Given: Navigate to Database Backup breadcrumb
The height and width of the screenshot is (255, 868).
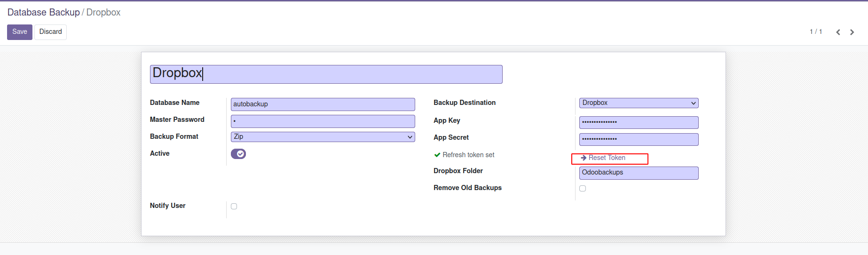Looking at the screenshot, I should [x=44, y=12].
